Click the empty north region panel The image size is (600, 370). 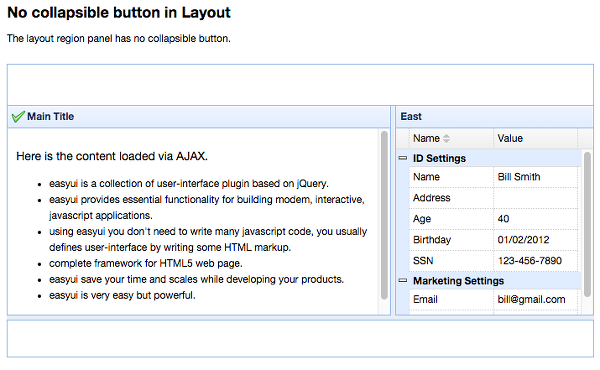[300, 85]
